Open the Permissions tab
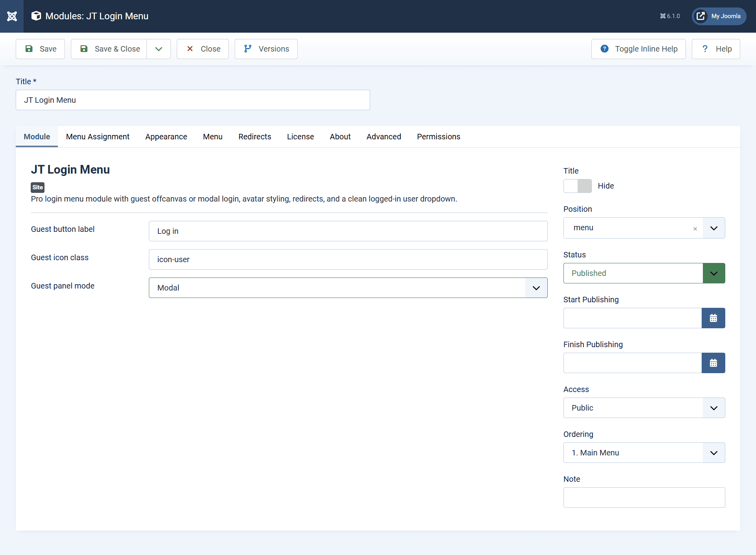The width and height of the screenshot is (756, 555). (x=438, y=137)
